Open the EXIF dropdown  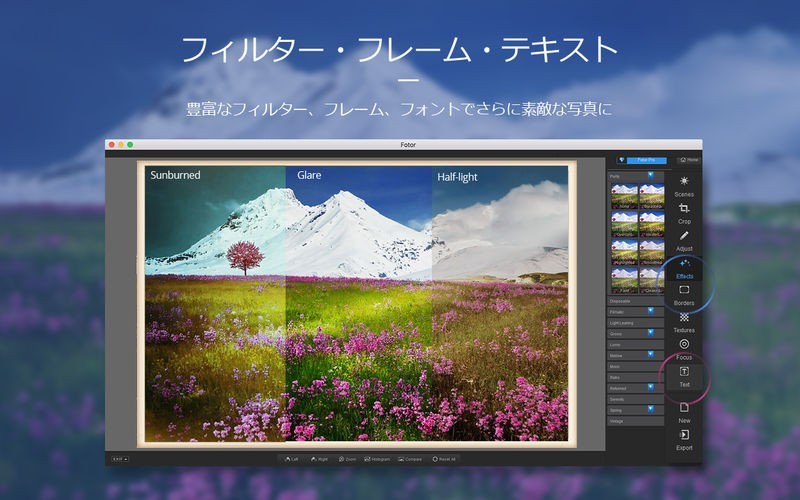(x=119, y=459)
